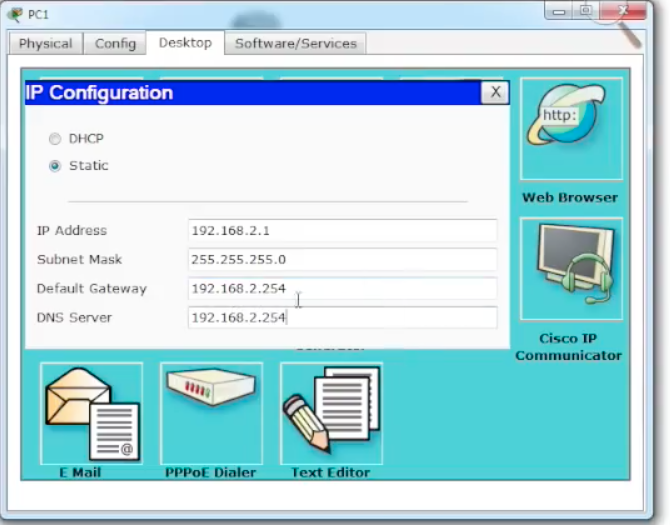This screenshot has width=670, height=525.
Task: Switch to the Physical tab
Action: tap(45, 44)
